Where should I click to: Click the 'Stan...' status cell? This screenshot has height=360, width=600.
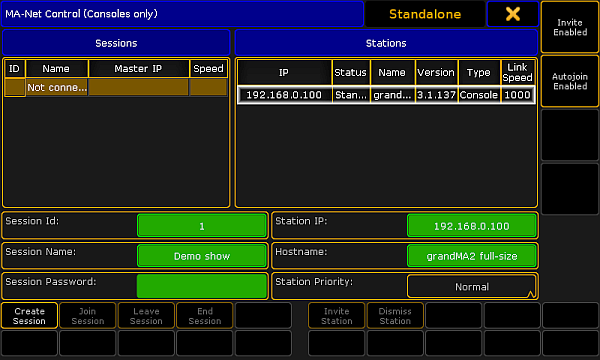351,95
